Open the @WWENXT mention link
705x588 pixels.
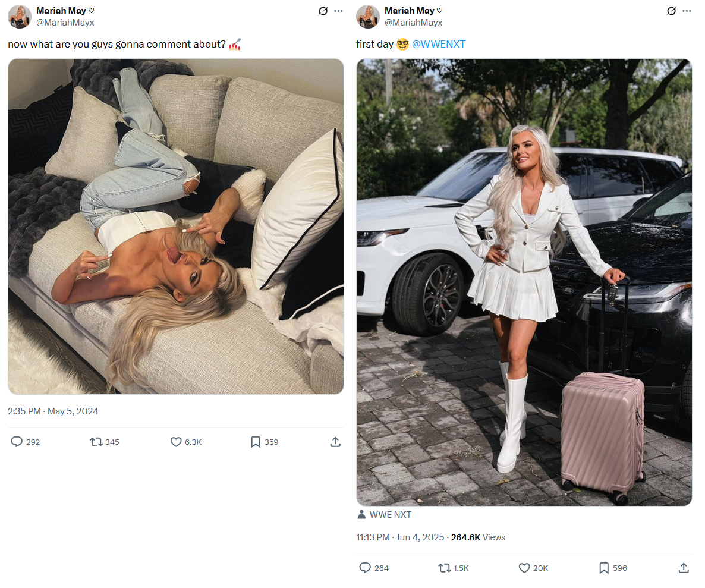[438, 44]
